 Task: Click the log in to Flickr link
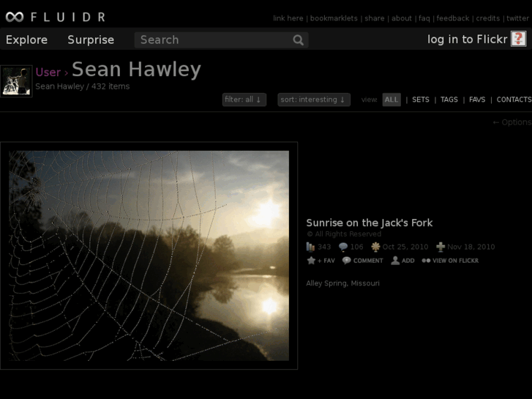click(x=467, y=40)
